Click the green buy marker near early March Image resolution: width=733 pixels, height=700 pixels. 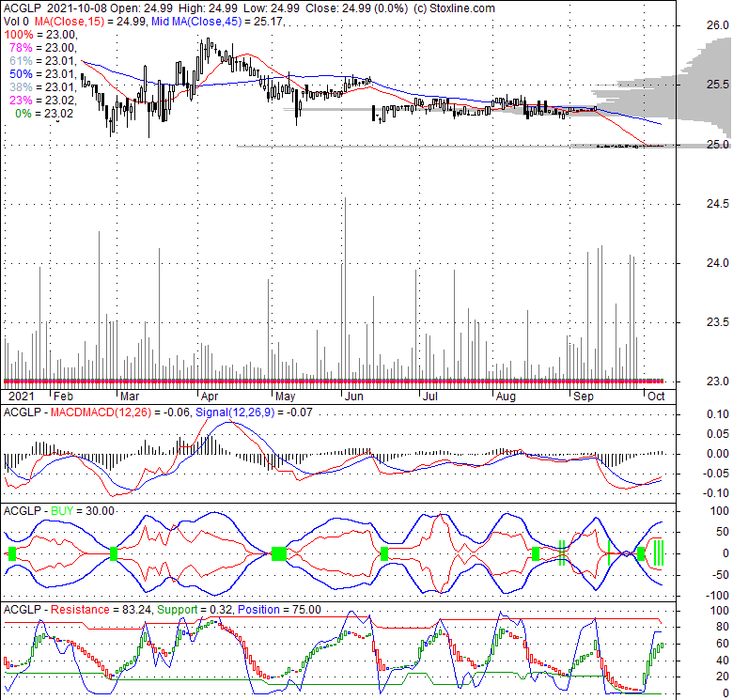tap(114, 553)
